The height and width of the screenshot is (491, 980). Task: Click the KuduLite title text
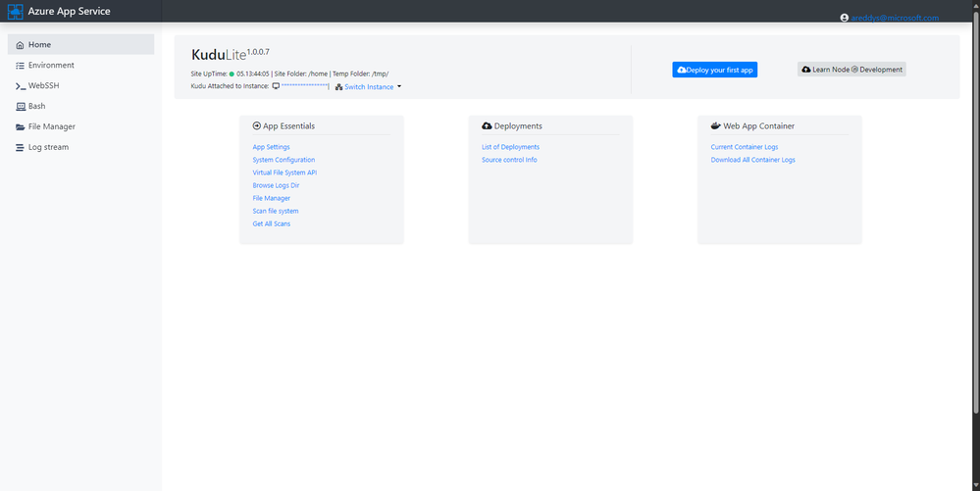click(218, 55)
